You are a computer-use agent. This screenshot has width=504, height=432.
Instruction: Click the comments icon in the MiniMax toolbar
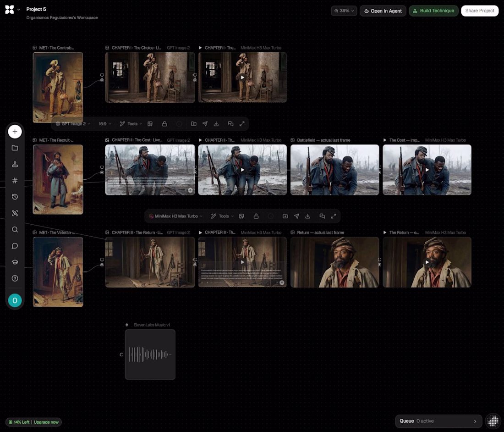[322, 216]
